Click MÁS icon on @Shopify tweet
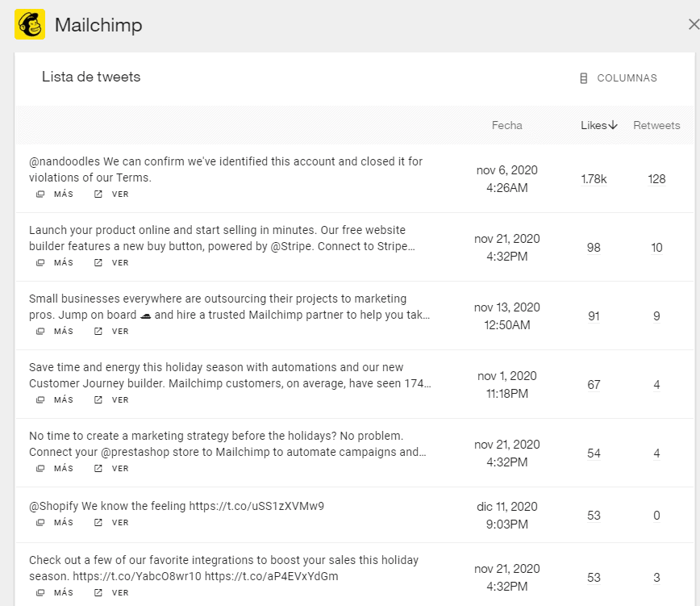 40,523
